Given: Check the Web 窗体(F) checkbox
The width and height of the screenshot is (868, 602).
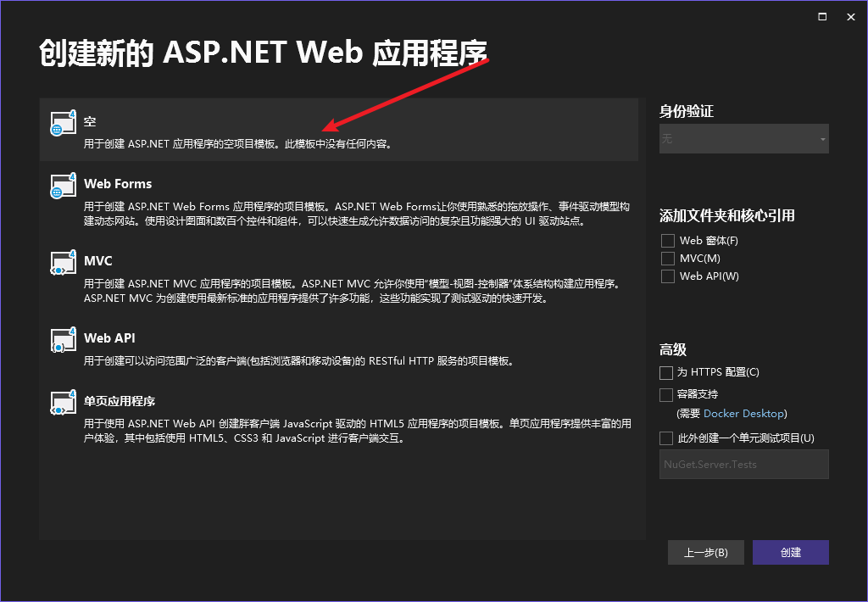Looking at the screenshot, I should pos(668,241).
